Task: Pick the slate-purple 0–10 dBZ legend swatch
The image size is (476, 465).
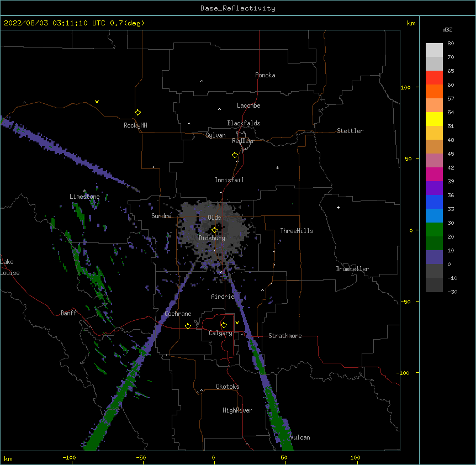Action: 434,257
